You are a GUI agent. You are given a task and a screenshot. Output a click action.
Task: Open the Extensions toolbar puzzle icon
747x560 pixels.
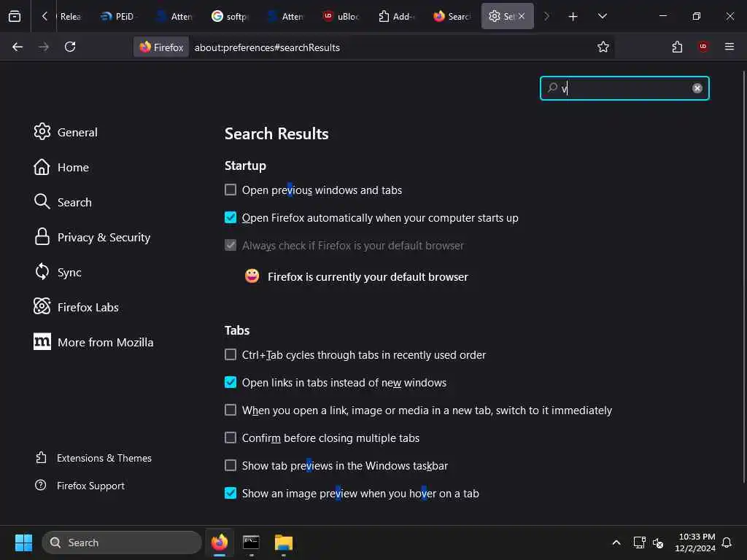point(677,47)
